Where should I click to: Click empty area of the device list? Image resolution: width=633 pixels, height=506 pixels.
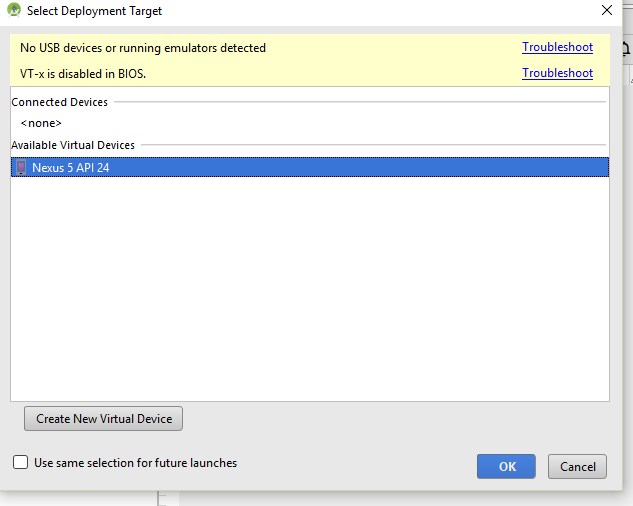310,289
